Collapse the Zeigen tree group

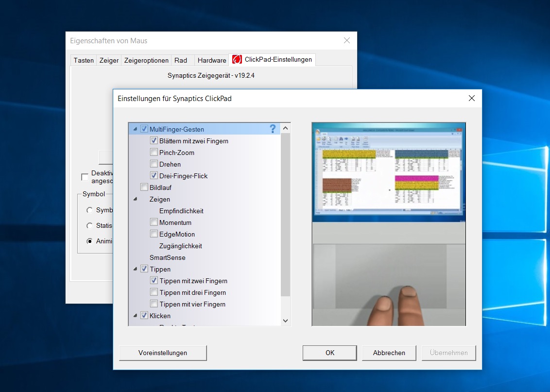point(135,199)
